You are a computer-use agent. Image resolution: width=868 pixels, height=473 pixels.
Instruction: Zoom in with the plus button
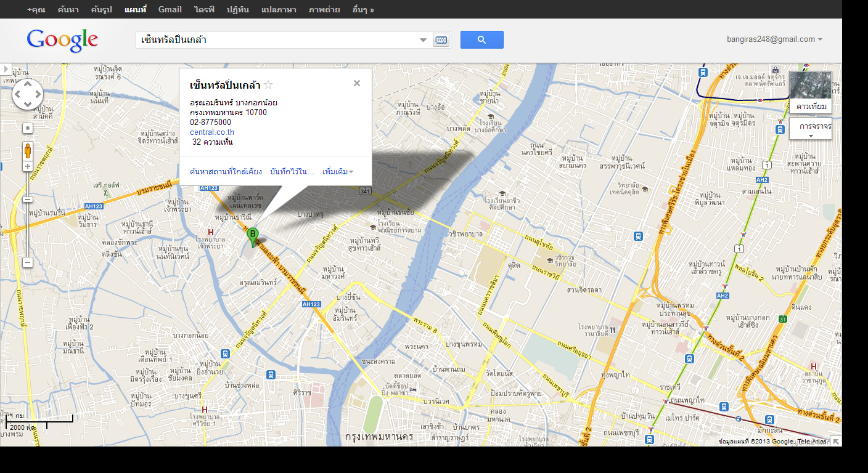coord(28,166)
